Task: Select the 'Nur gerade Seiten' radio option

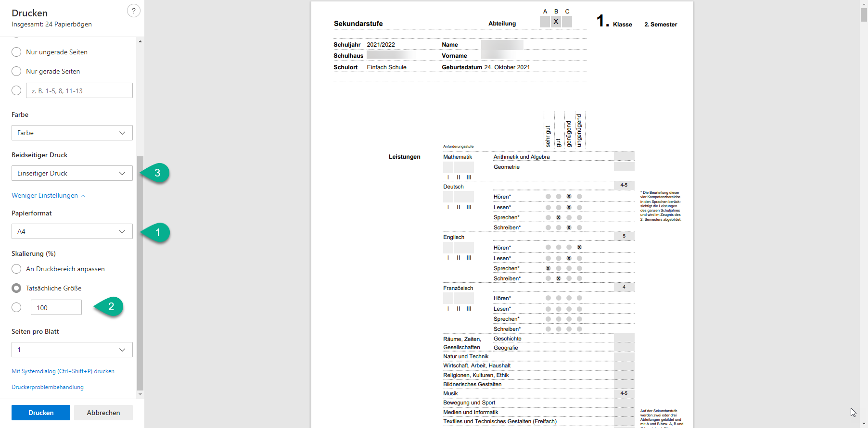Action: point(16,71)
